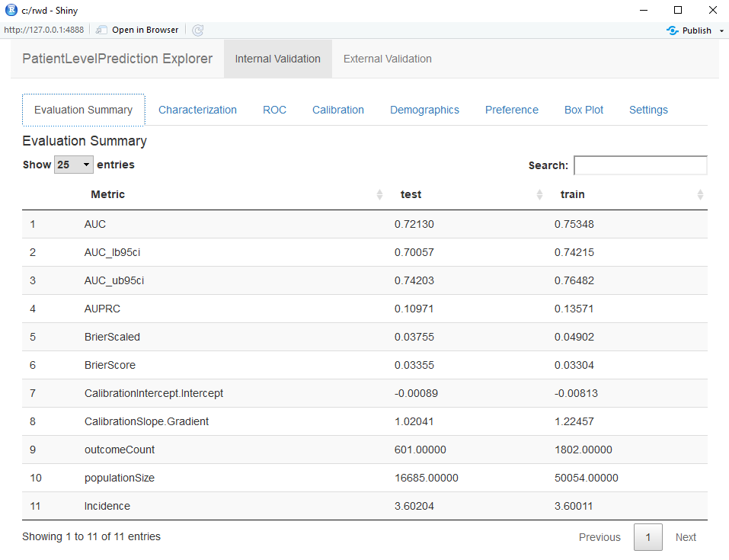Select the Evaluation Summary tab

pyautogui.click(x=83, y=110)
